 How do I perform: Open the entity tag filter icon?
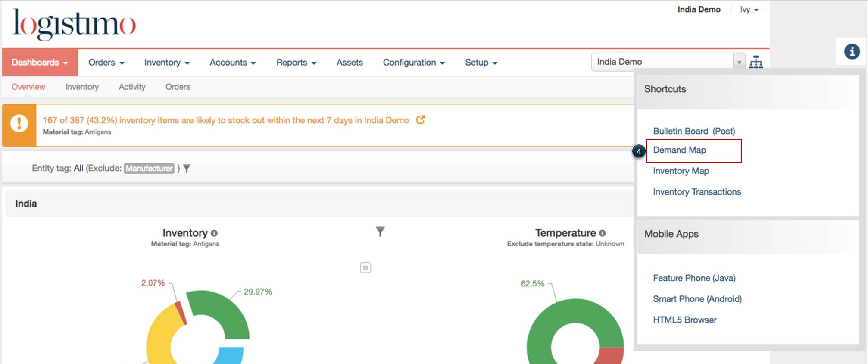coord(187,168)
